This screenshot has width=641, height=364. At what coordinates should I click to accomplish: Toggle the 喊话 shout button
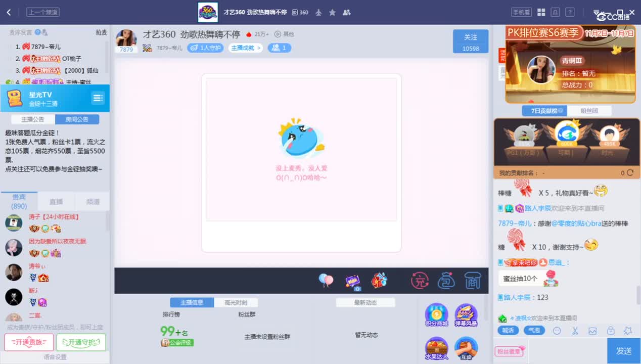[x=508, y=330]
